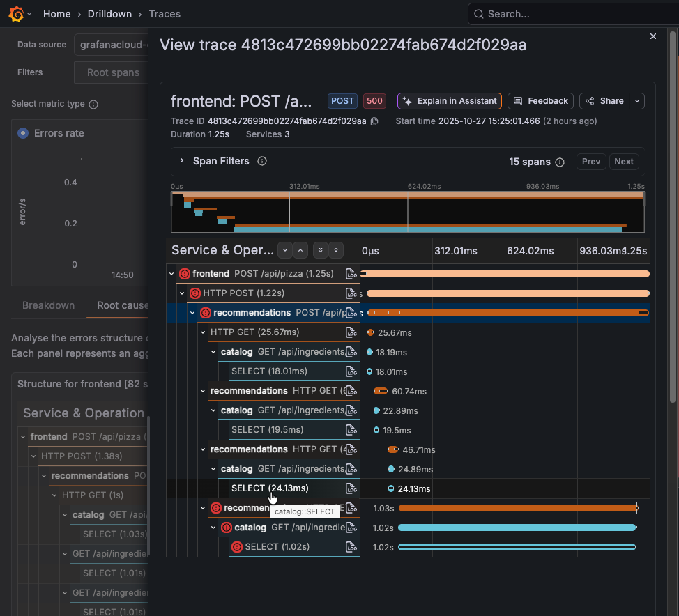Viewport: 679px width, 616px height.
Task: Click the Next span button
Action: coord(623,161)
